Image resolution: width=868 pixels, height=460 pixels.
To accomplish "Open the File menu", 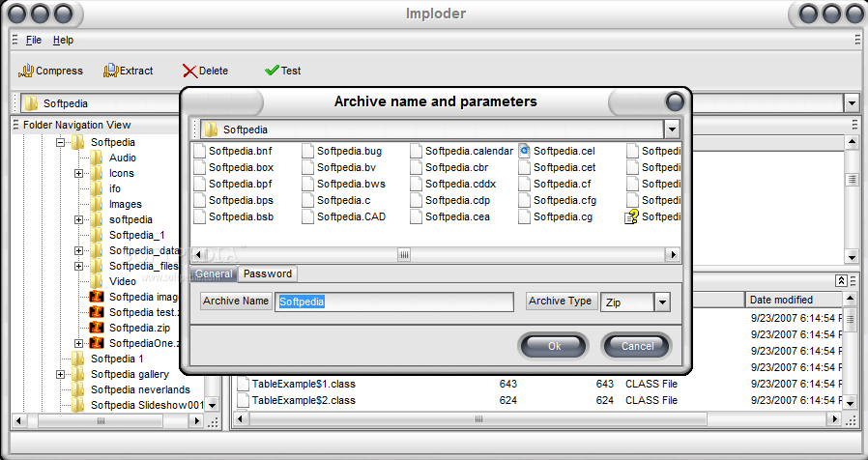I will tap(34, 40).
